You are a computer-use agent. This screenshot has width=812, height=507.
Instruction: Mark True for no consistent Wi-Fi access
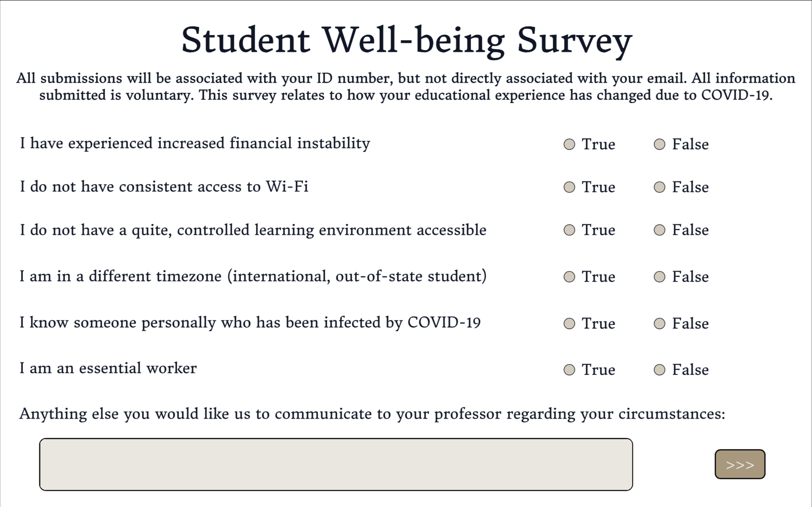[569, 187]
